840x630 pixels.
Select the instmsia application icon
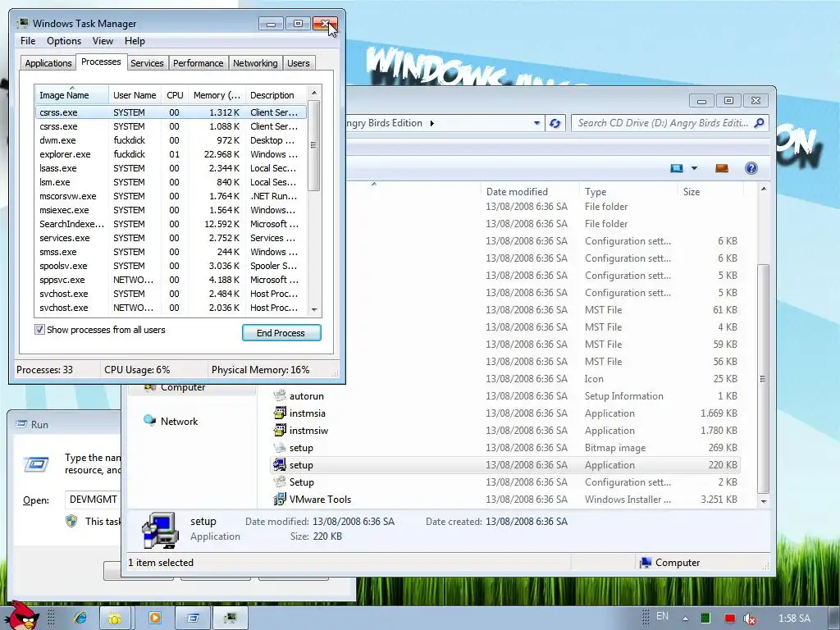pos(280,413)
